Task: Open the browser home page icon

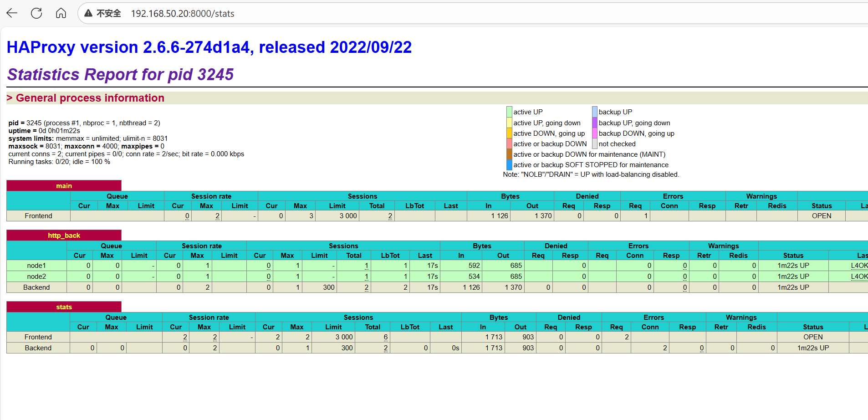Action: (x=61, y=13)
